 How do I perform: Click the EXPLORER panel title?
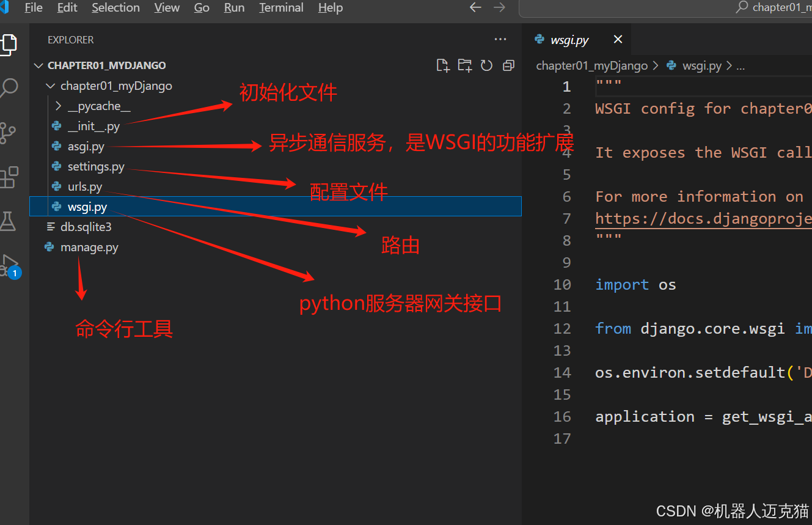[x=71, y=40]
